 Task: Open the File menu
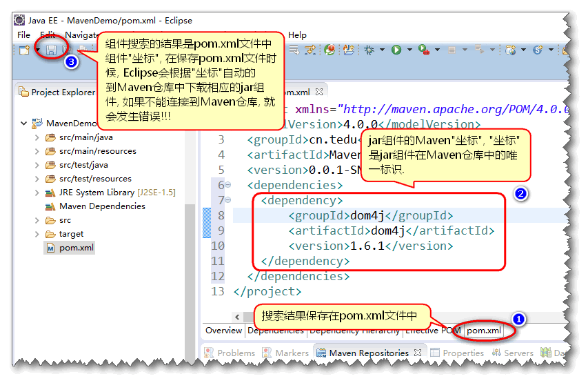pos(23,35)
